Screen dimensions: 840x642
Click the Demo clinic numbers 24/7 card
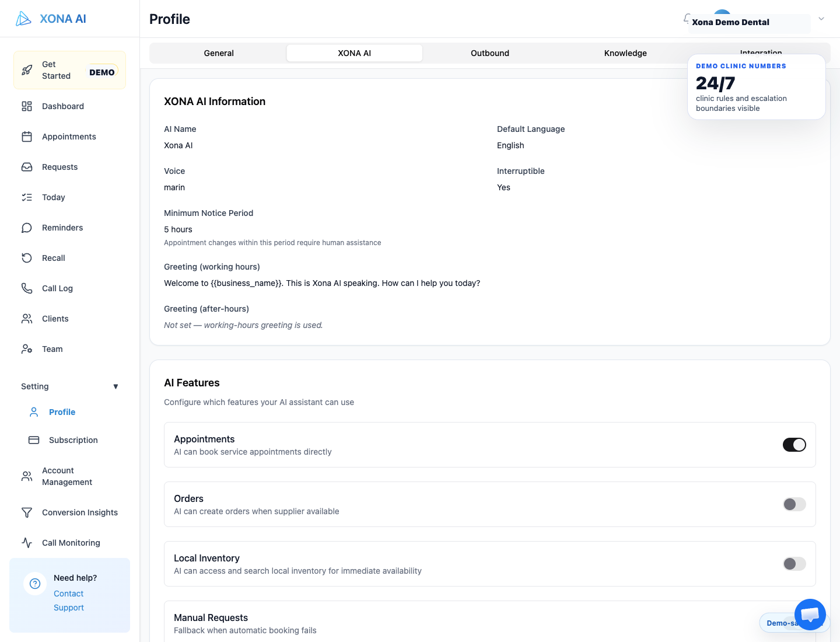pos(757,87)
